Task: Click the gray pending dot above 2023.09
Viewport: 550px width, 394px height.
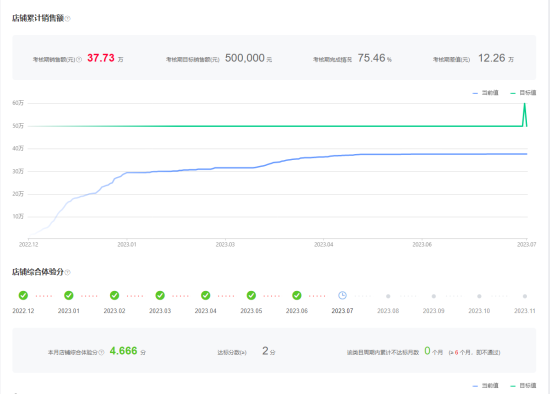Action: coord(434,296)
